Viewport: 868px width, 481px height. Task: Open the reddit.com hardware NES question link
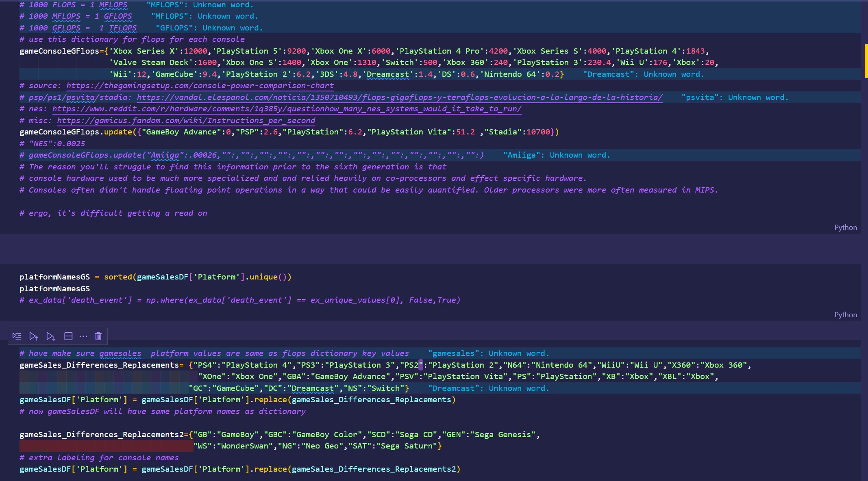[287, 109]
